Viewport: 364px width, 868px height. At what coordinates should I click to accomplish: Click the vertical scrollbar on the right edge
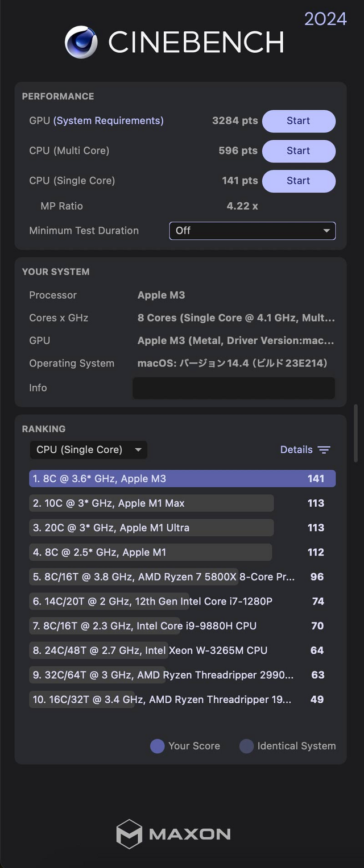356,432
